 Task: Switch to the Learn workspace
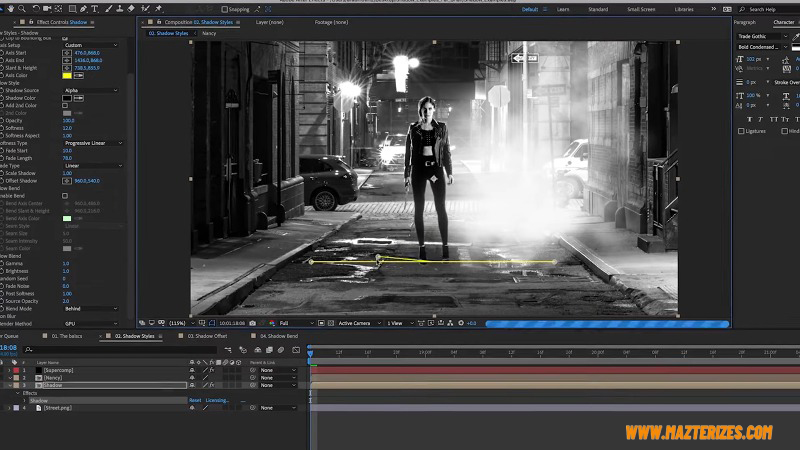click(563, 9)
